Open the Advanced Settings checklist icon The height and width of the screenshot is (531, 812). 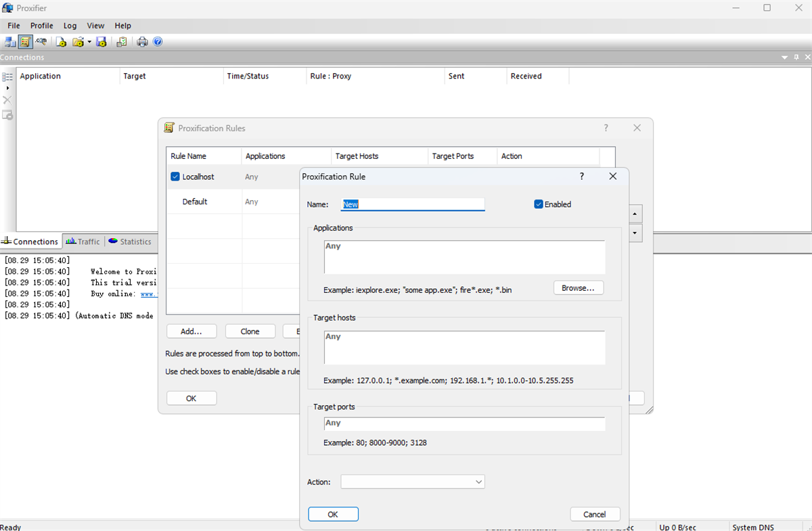tap(122, 42)
